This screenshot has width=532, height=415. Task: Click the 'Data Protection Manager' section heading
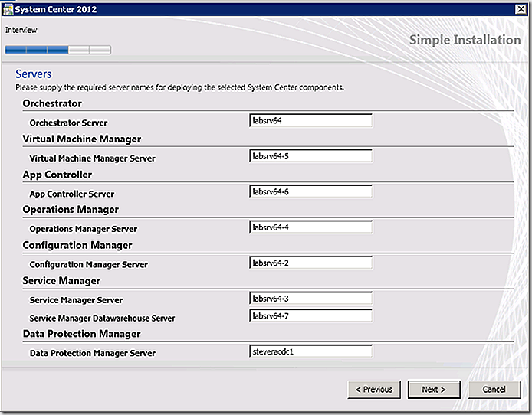click(81, 334)
